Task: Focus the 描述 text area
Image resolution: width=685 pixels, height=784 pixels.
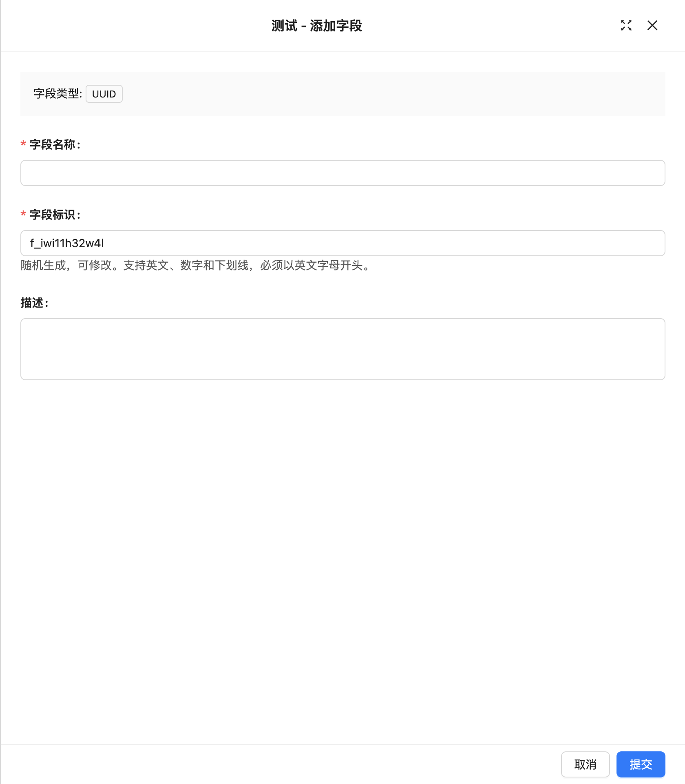Action: point(342,349)
